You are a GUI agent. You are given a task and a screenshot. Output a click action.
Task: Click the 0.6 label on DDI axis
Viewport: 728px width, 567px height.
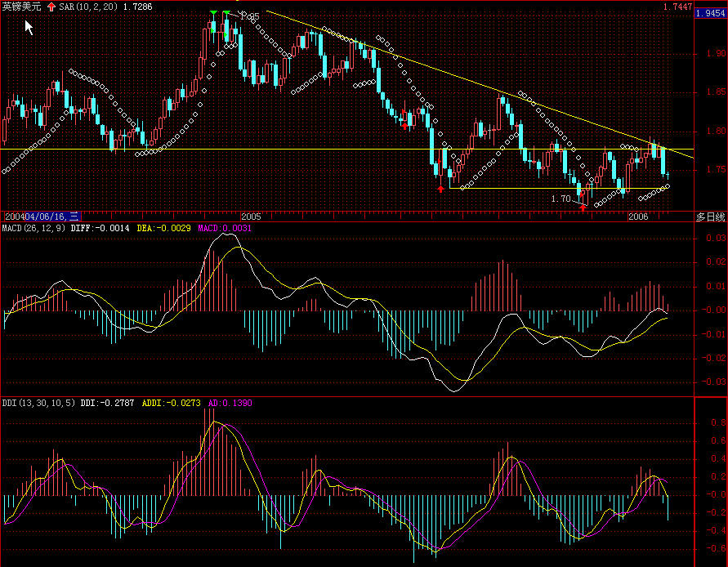718,441
